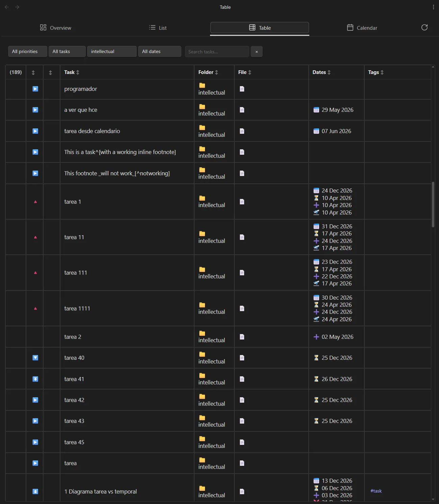The image size is (439, 504).
Task: Click priority icon for programador task
Action: 35,89
